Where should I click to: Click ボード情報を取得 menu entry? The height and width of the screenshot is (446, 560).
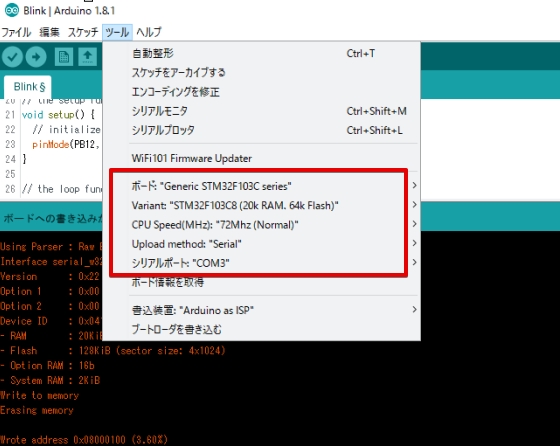pos(261,282)
